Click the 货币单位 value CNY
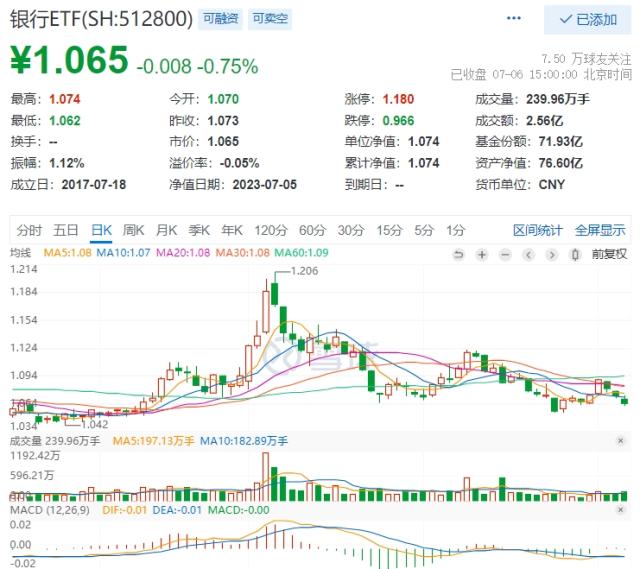 [x=552, y=184]
